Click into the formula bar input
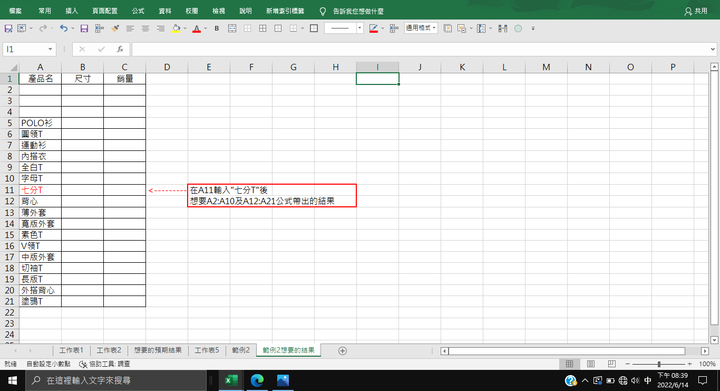Viewport: 720px width, 391px height. click(420, 49)
